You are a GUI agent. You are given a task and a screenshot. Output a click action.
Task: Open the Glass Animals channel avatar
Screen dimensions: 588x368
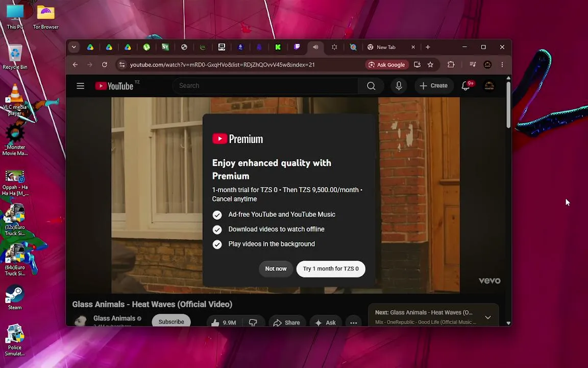pos(80,320)
